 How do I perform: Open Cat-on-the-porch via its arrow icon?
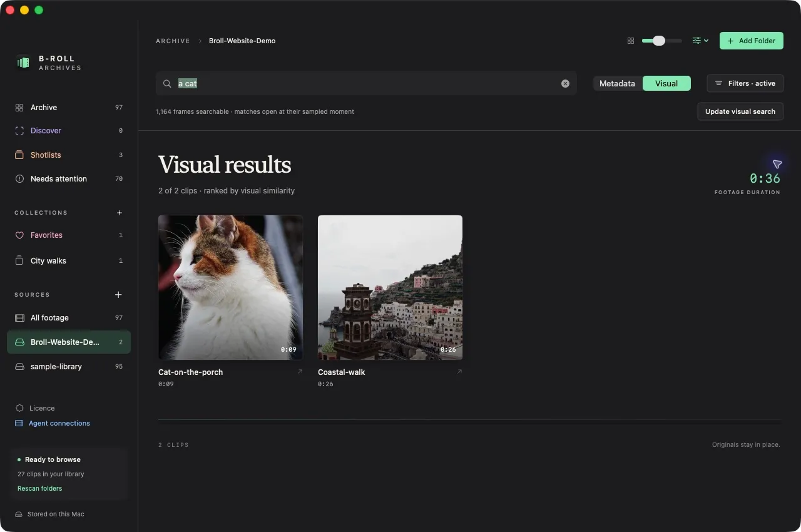(300, 372)
